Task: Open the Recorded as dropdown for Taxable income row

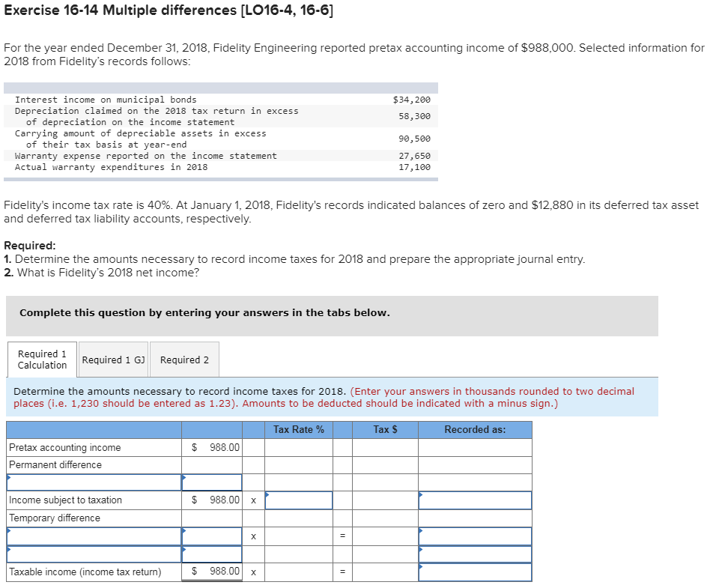Action: click(x=475, y=572)
